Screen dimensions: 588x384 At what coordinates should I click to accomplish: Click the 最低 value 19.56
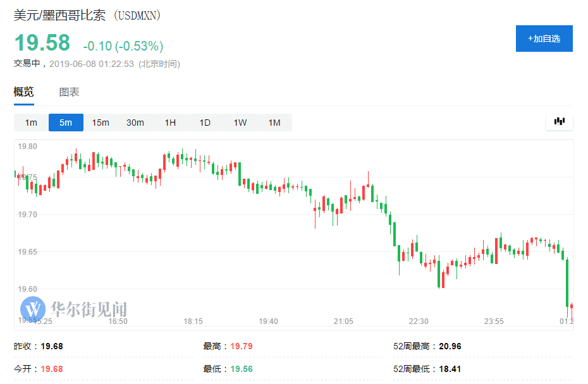point(241,368)
